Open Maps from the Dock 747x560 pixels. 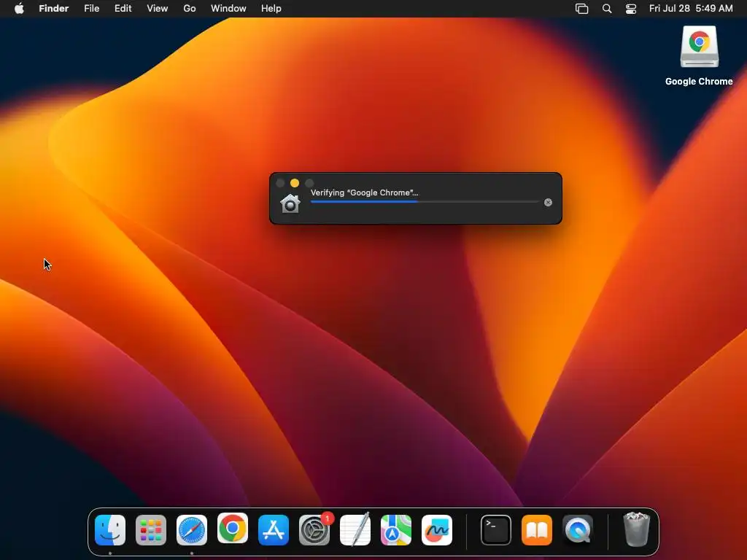(396, 530)
